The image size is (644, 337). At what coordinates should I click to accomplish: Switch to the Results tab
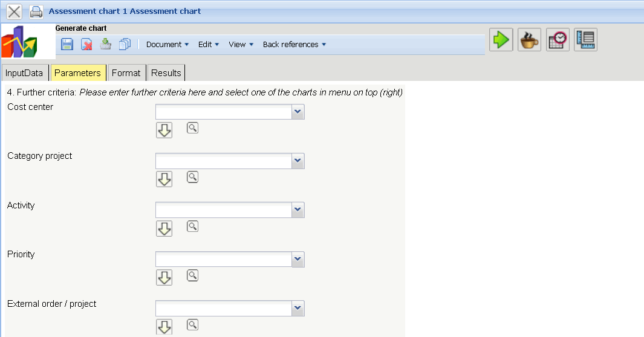[x=166, y=73]
